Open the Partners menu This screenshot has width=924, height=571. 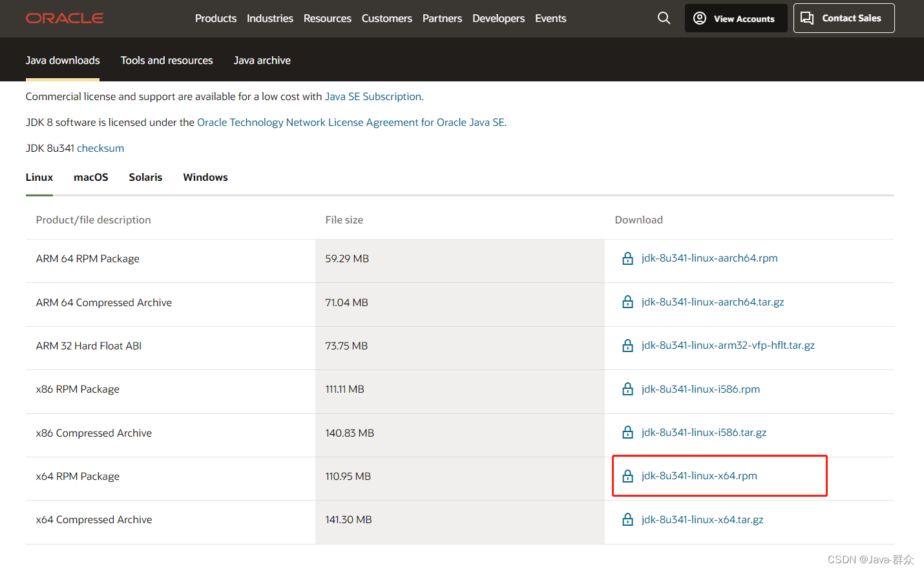[x=443, y=18]
